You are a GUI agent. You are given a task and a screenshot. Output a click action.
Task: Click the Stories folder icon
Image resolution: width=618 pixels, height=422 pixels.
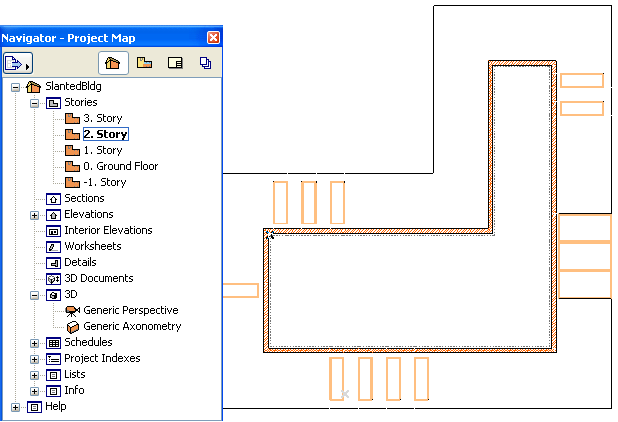pos(53,103)
